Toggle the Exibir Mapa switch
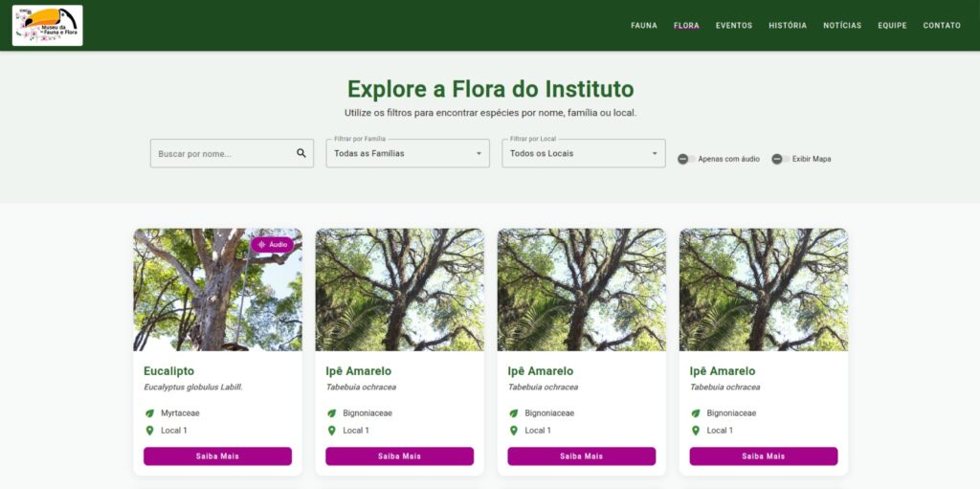 pyautogui.click(x=780, y=159)
